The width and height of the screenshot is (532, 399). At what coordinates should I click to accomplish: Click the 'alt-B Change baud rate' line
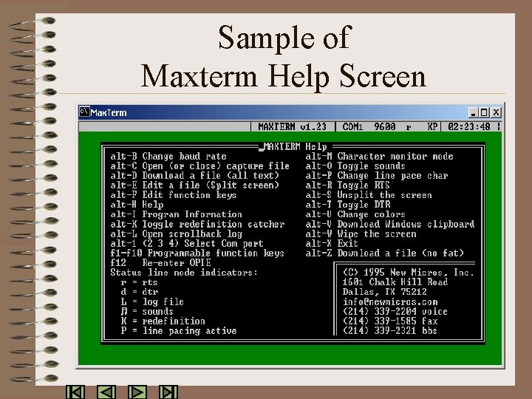tap(168, 157)
